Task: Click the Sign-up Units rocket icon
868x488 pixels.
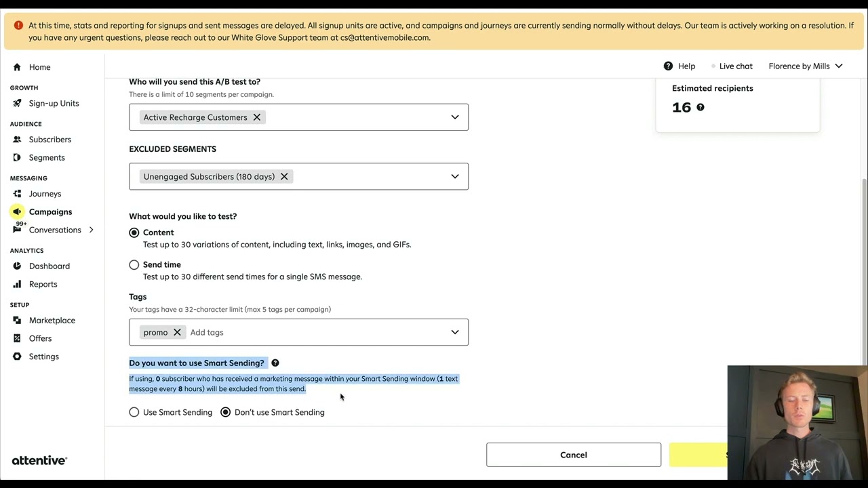Action: point(17,103)
